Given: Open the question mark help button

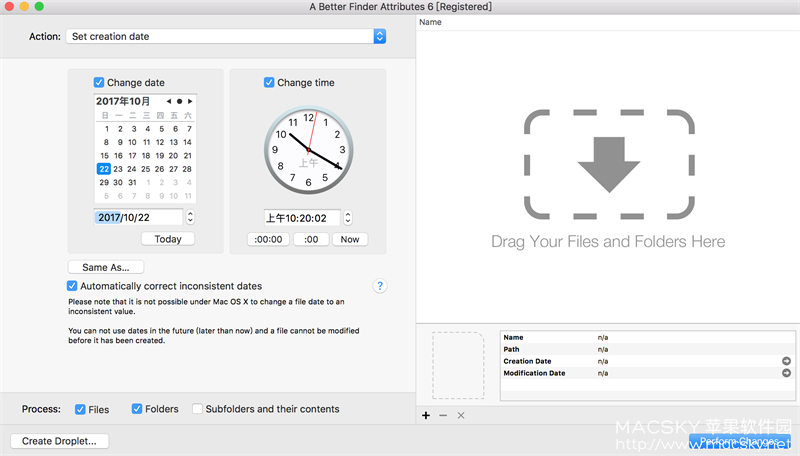Looking at the screenshot, I should [380, 286].
